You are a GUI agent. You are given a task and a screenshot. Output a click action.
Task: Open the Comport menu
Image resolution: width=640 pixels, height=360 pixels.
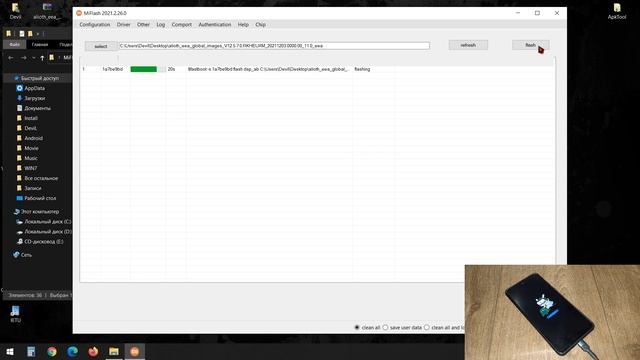(182, 24)
